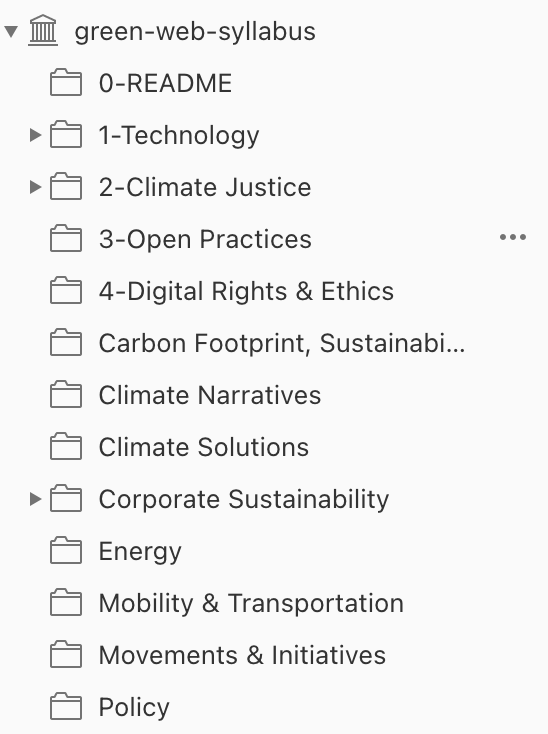The height and width of the screenshot is (734, 548).
Task: Click the Policy folder icon
Action: (x=66, y=706)
